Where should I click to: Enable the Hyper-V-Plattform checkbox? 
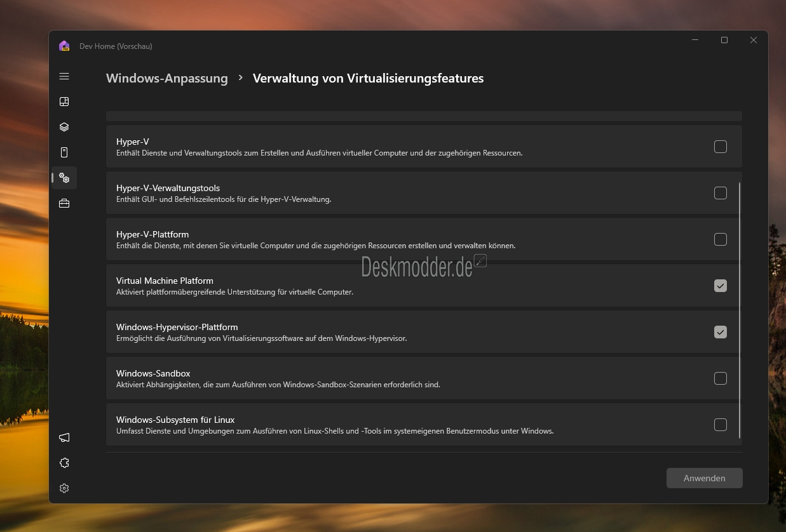coord(721,239)
